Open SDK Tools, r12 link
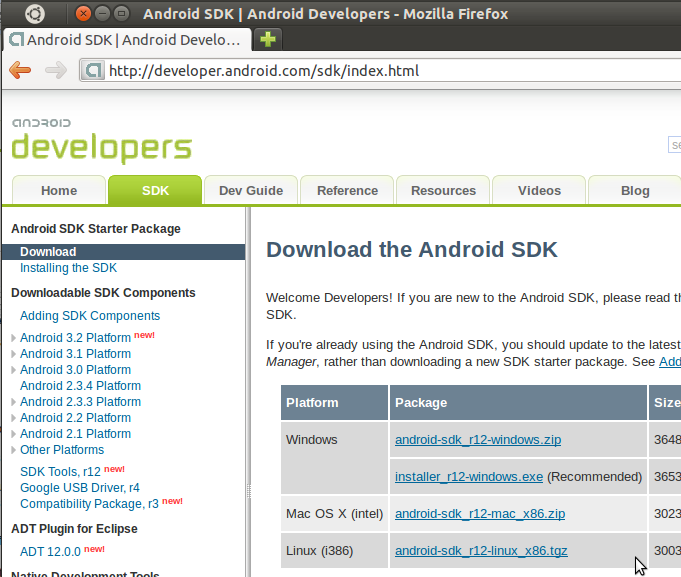Viewport: 681px width, 577px height. [60, 472]
